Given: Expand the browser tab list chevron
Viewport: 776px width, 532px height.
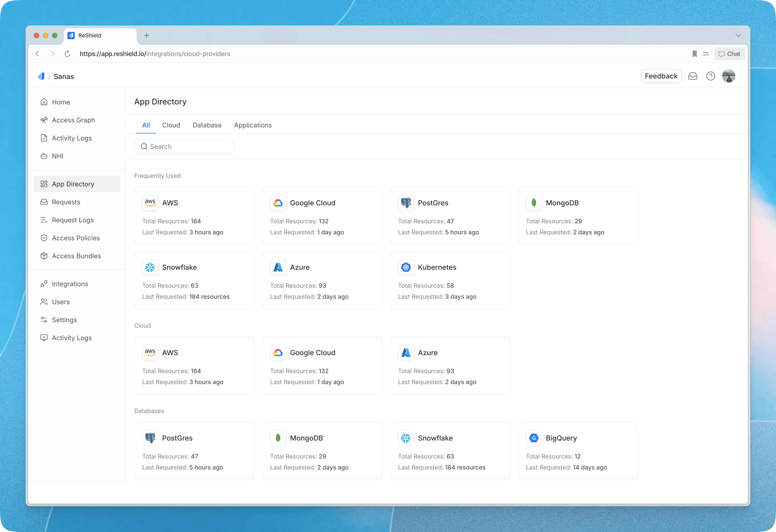Looking at the screenshot, I should point(738,35).
